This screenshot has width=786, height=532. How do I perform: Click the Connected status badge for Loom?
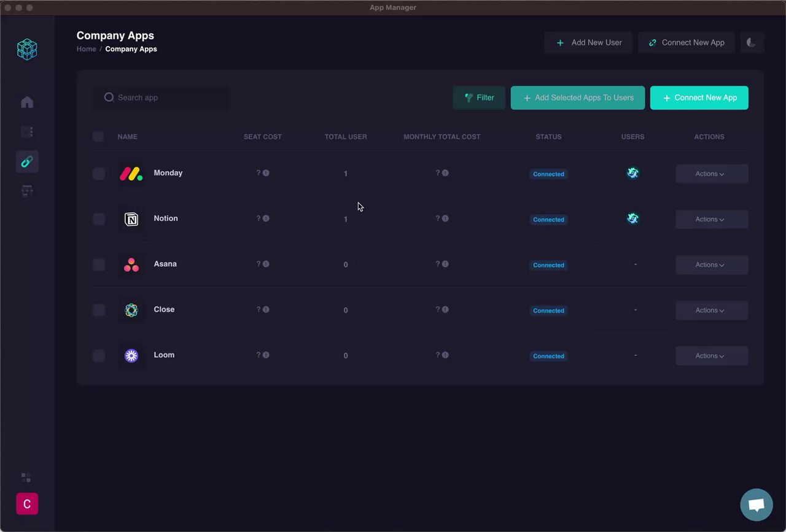point(548,356)
